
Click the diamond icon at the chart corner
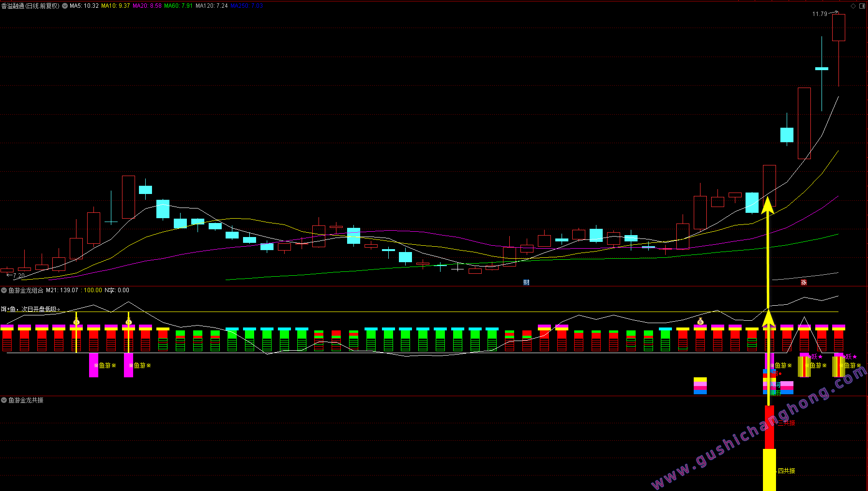[x=853, y=6]
